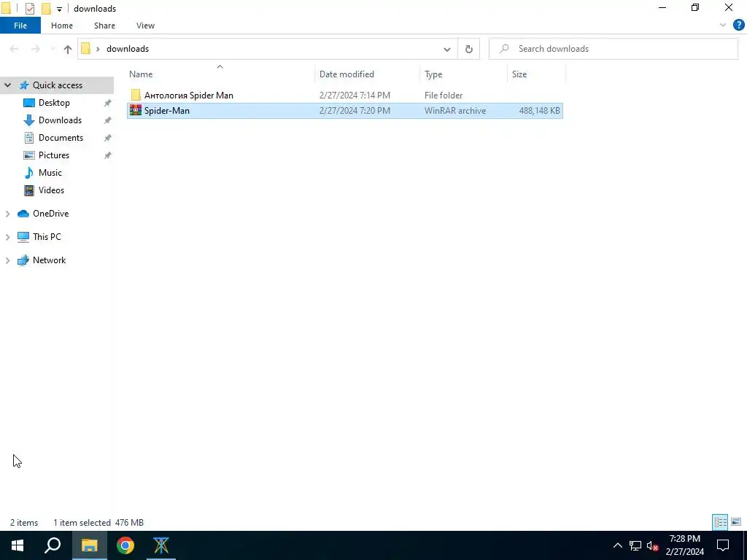
Task: Expand the OneDrive tree node
Action: point(7,214)
